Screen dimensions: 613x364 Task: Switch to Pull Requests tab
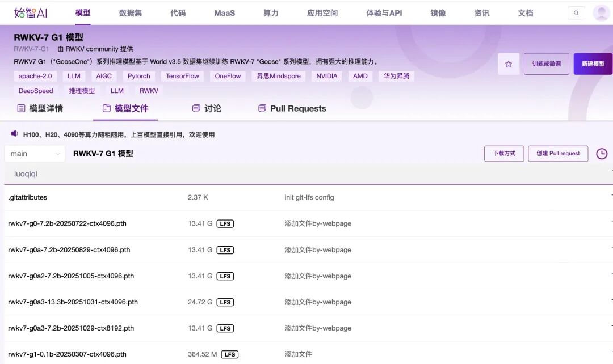click(292, 108)
